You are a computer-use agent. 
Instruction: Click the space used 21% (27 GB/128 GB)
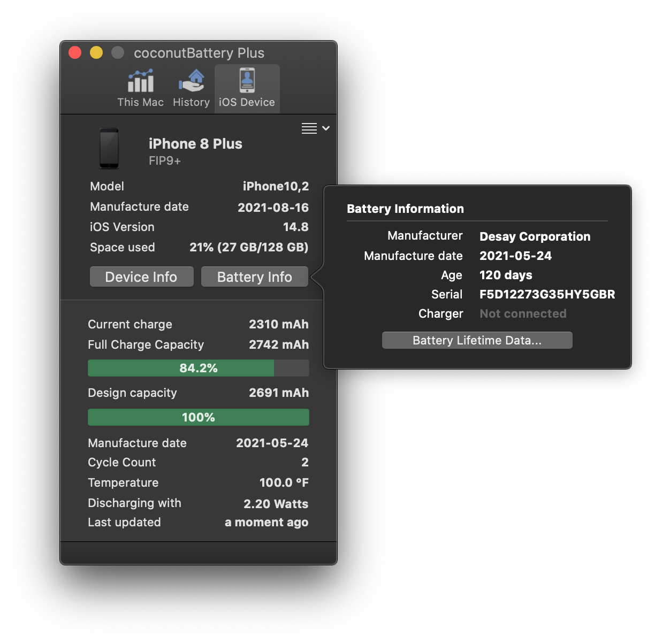pyautogui.click(x=249, y=247)
